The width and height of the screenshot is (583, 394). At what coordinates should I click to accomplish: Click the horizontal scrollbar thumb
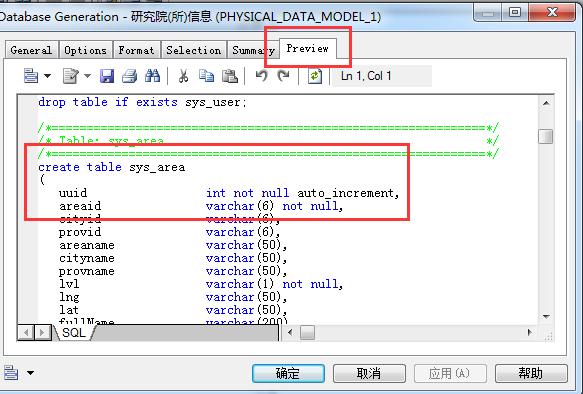[x=307, y=332]
